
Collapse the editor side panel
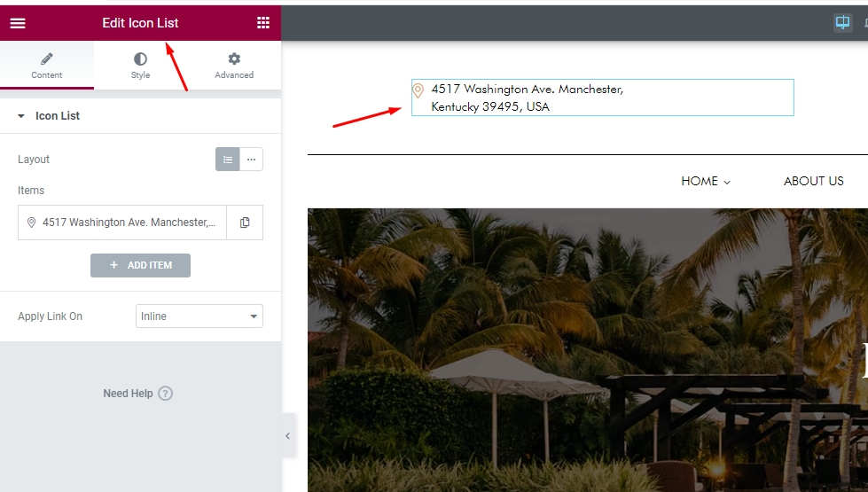point(287,436)
